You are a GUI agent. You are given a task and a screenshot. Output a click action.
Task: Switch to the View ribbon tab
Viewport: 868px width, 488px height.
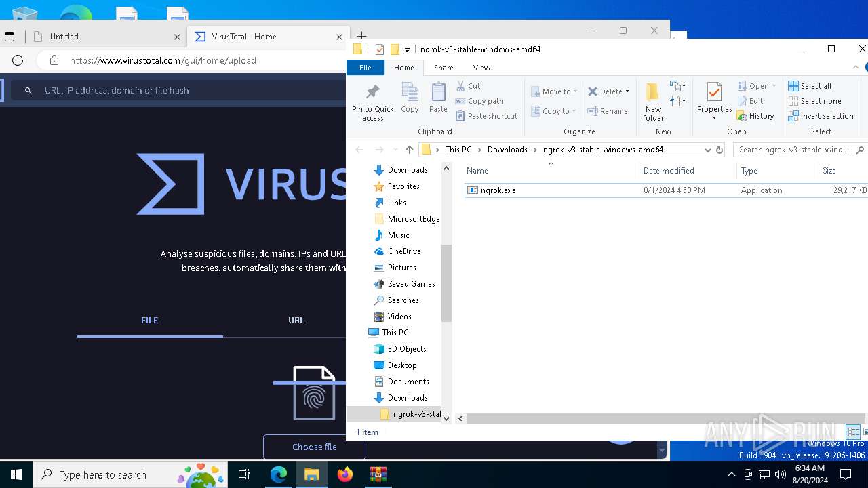(481, 68)
